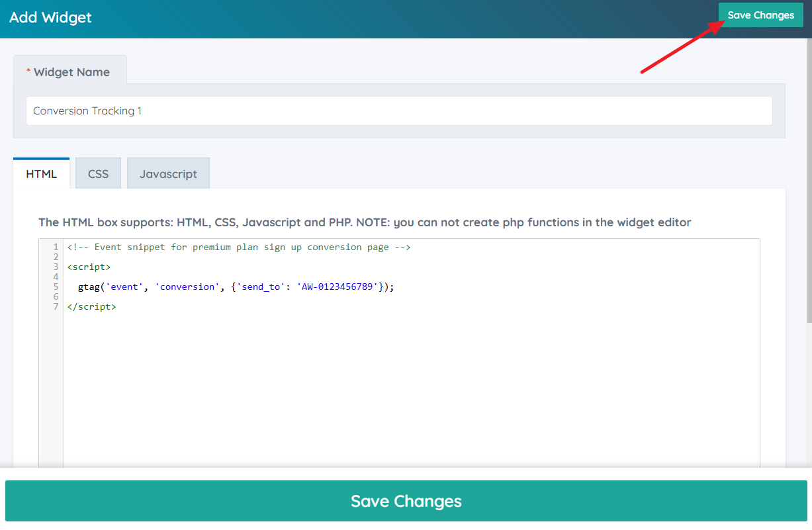Switch to the HTML tab

[41, 174]
